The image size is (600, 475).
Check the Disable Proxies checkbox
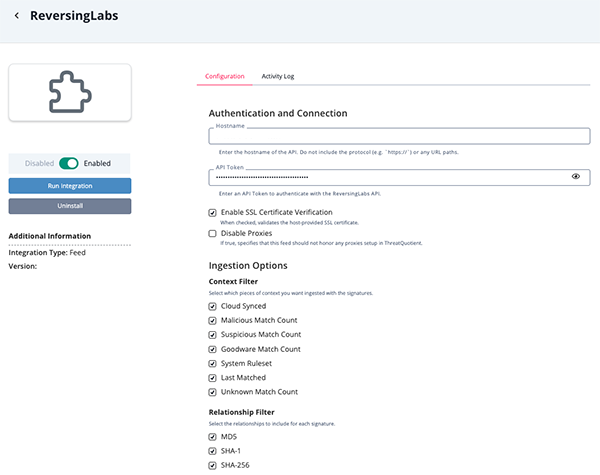pyautogui.click(x=212, y=233)
